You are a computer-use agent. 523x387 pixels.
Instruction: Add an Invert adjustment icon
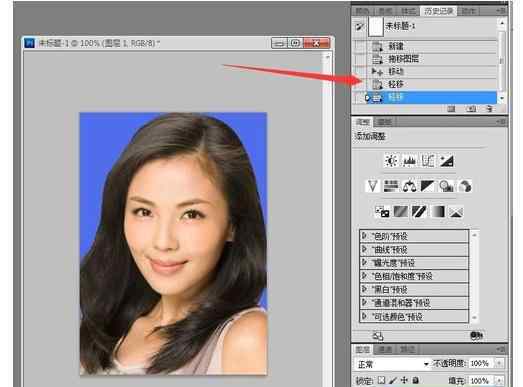click(x=382, y=212)
